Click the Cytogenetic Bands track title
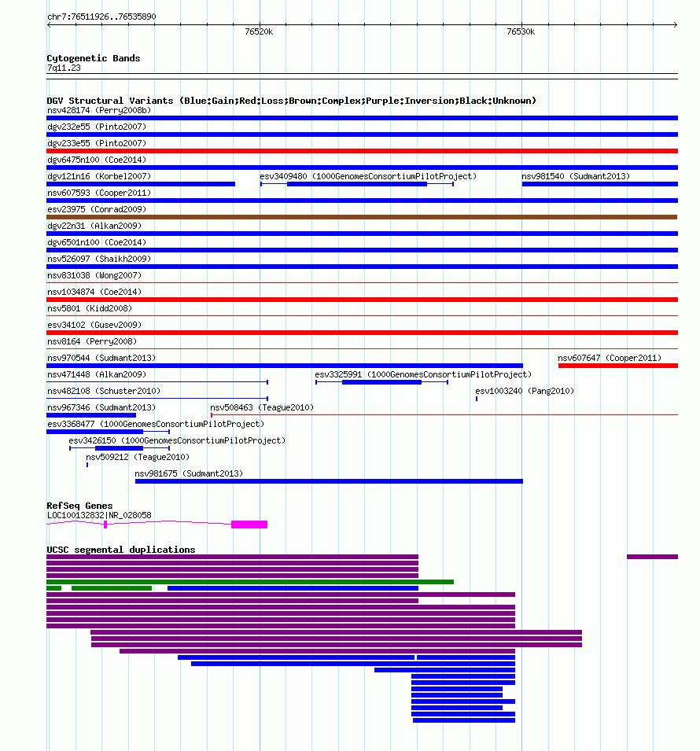This screenshot has width=700, height=751. [x=94, y=58]
